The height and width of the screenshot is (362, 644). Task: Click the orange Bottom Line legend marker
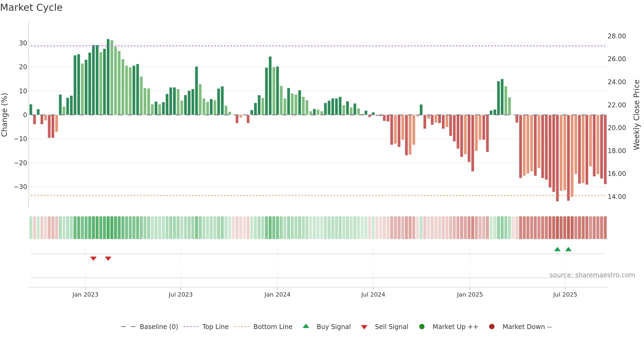click(242, 327)
